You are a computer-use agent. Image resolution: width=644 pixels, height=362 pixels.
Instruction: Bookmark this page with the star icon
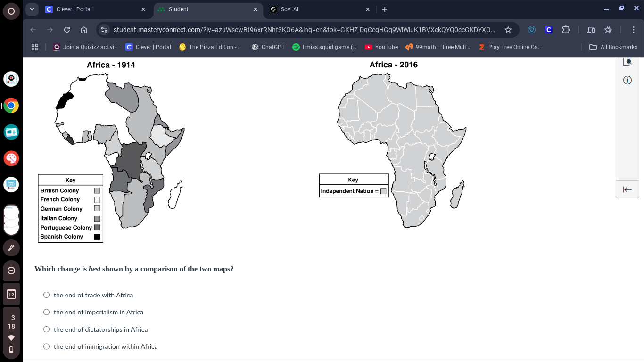pos(508,30)
